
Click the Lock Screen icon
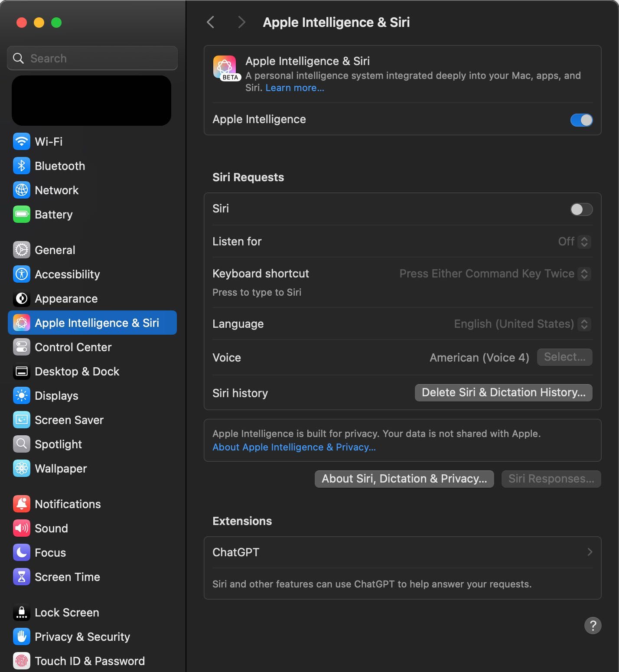point(22,612)
